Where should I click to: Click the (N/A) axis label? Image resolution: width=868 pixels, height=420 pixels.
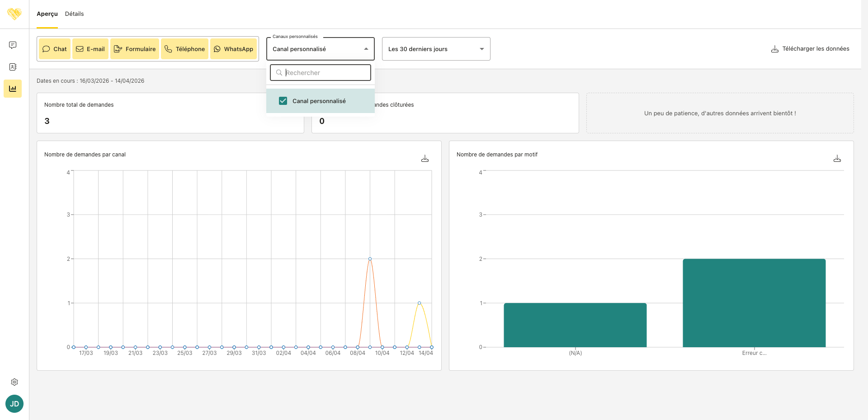coord(576,353)
